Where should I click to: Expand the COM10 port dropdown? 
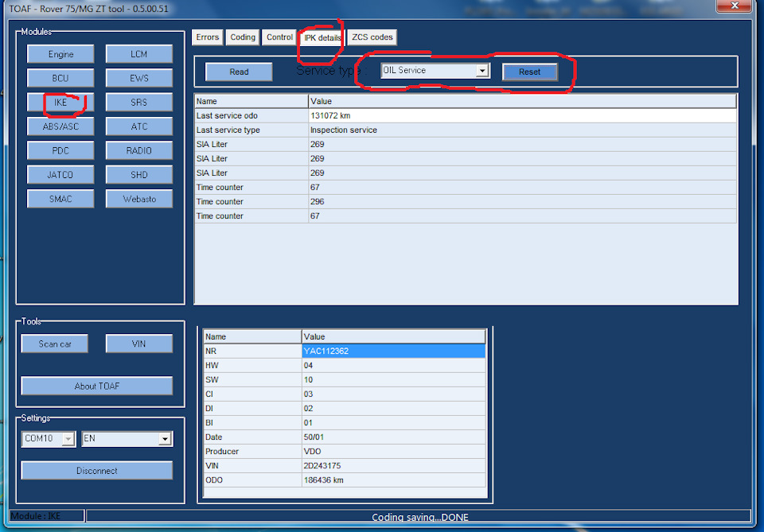pos(68,439)
